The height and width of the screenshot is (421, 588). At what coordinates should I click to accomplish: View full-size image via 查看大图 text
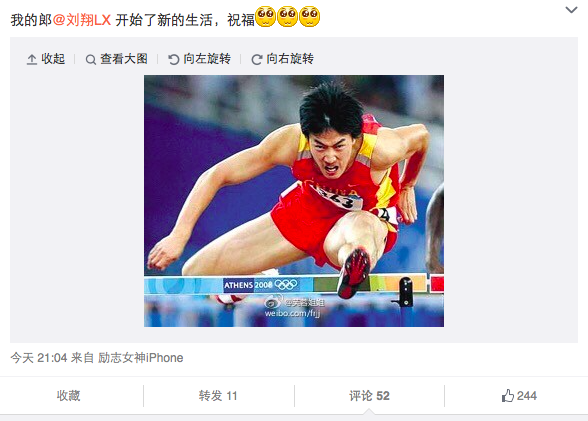tap(124, 59)
